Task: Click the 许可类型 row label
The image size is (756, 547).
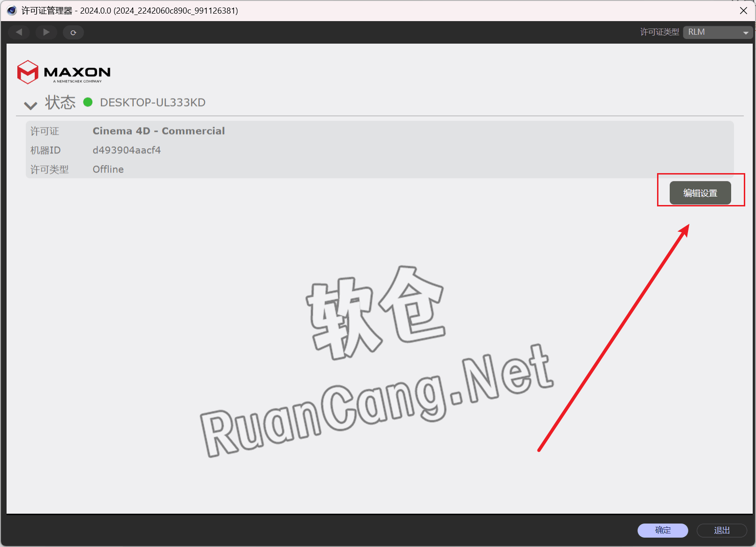Action: (x=50, y=169)
